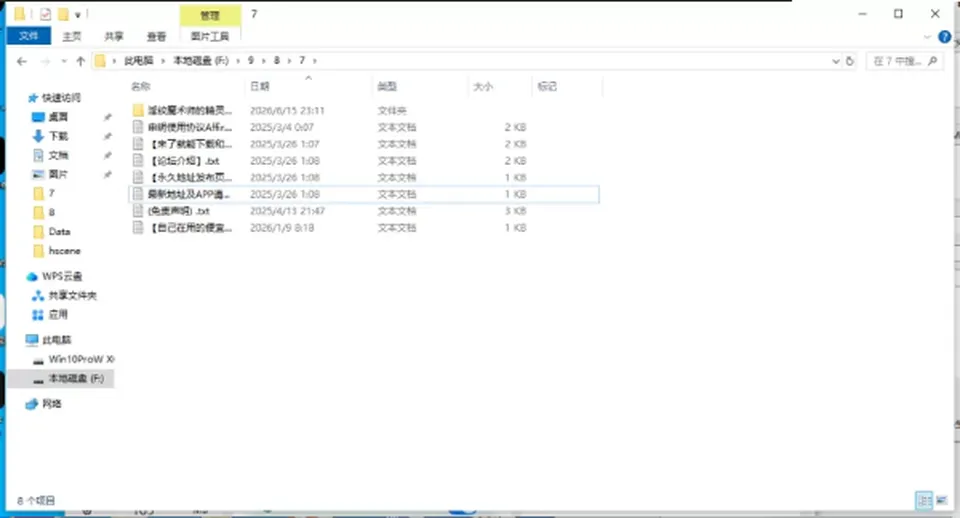Viewport: 960px width, 518px height.
Task: Expand chevron after breadcrumb 9
Action: 264,61
